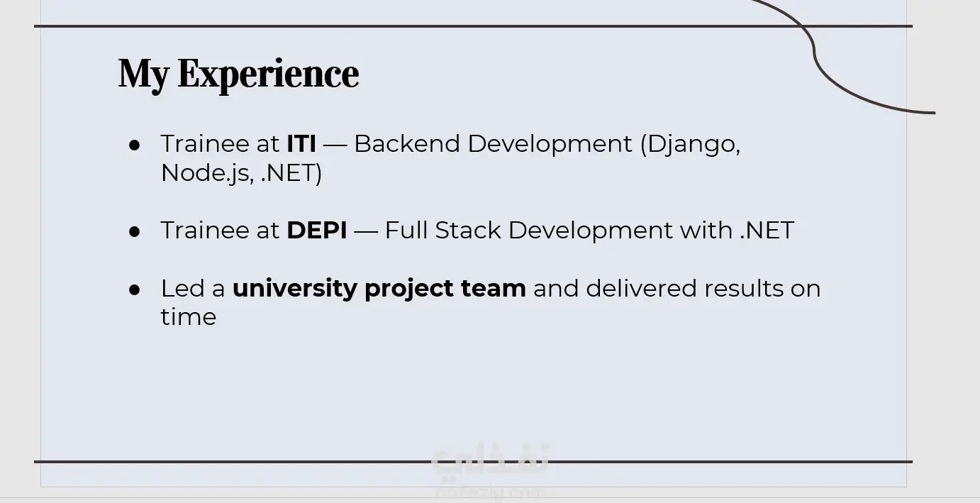The image size is (980, 503).
Task: Click the Arabic watermark logo at the bottom
Action: coord(489,461)
